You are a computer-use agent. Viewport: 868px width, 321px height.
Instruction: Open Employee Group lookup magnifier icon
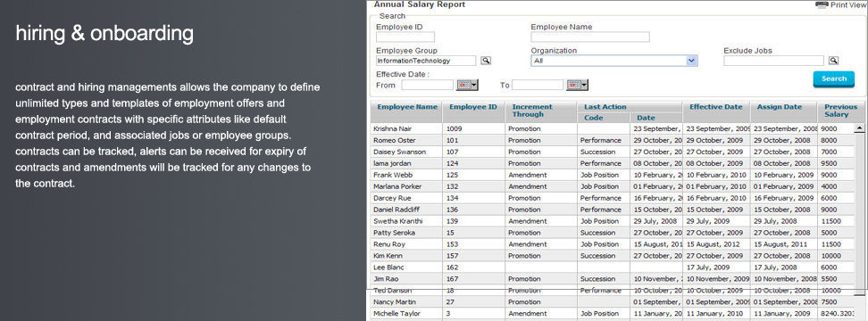tap(486, 61)
